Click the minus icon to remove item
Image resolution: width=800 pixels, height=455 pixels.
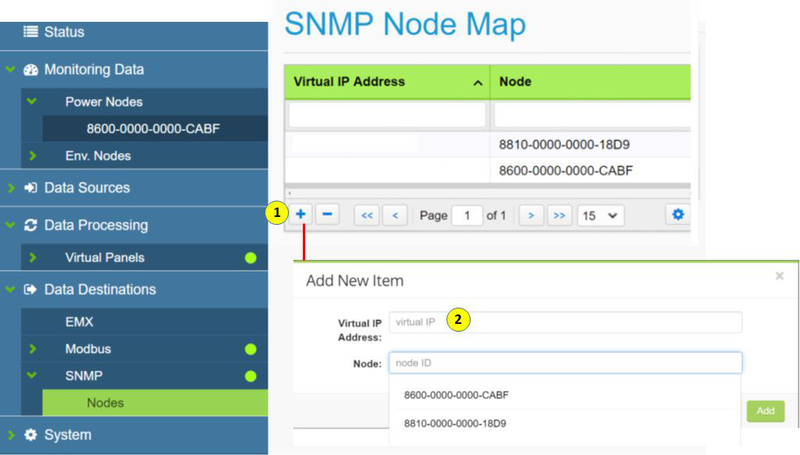pyautogui.click(x=327, y=214)
